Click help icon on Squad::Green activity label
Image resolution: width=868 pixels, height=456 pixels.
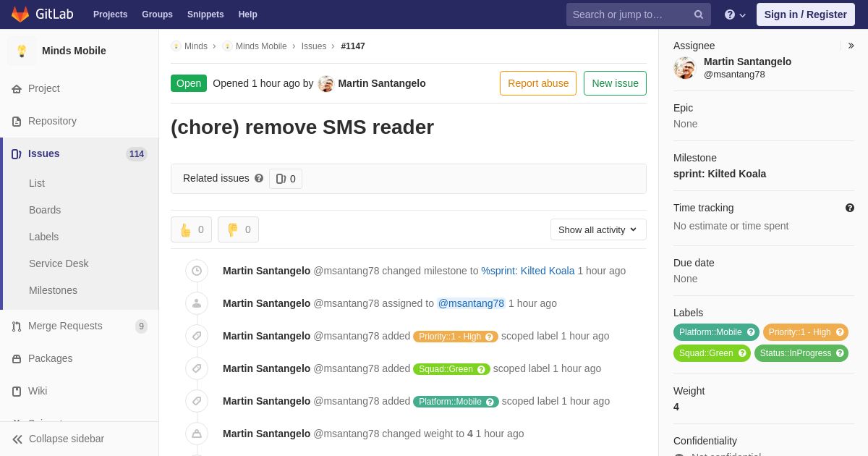coord(481,369)
